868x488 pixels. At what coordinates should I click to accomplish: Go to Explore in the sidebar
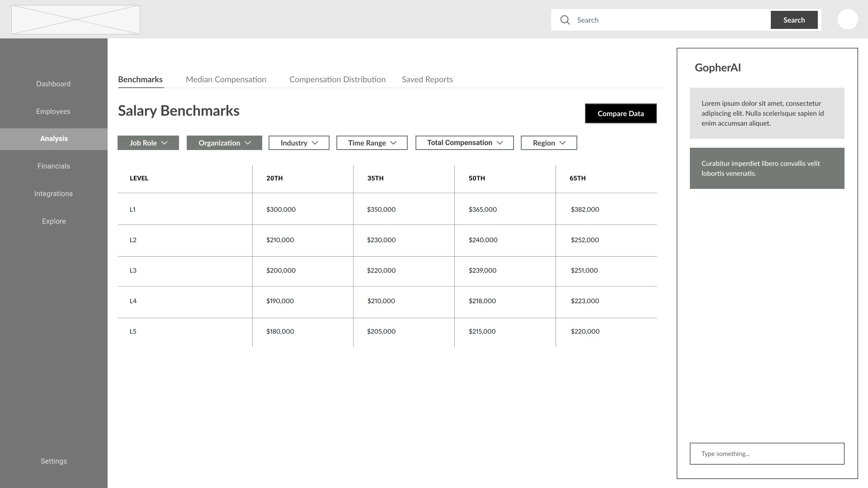point(54,221)
